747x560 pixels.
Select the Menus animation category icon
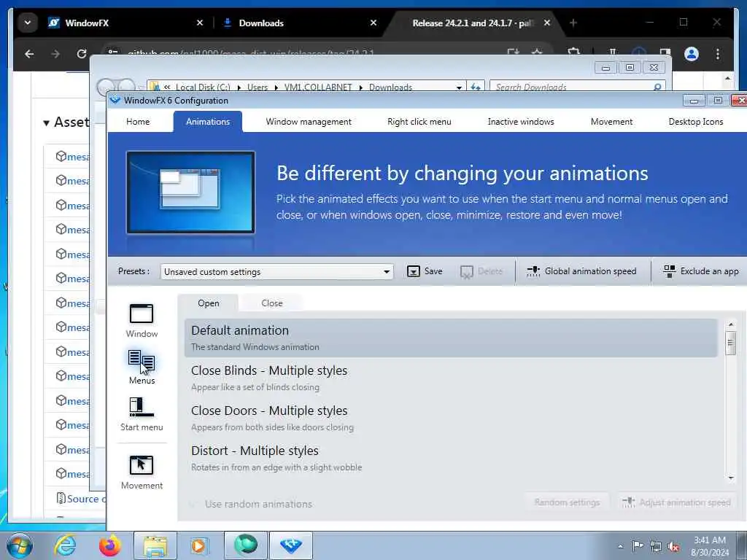point(142,361)
